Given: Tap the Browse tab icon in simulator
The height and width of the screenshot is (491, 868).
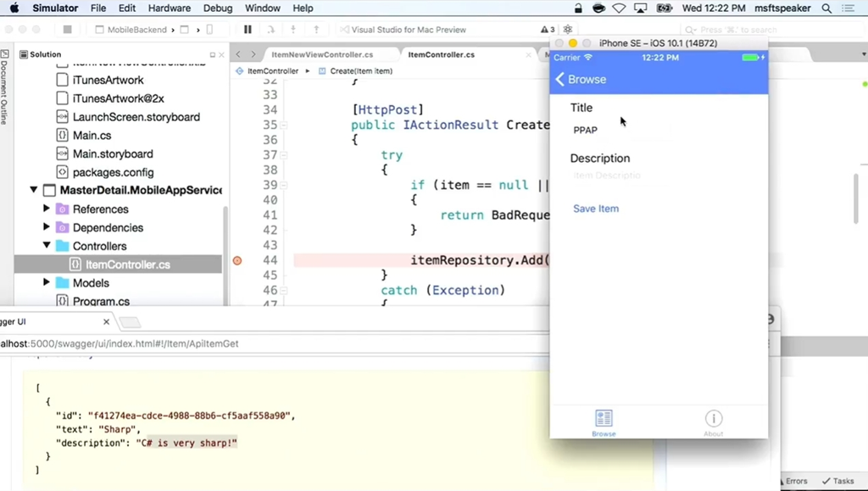Looking at the screenshot, I should pyautogui.click(x=604, y=419).
